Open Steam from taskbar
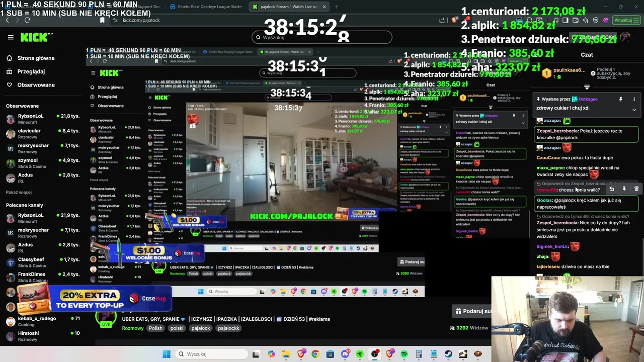Image resolution: width=644 pixels, height=362 pixels. pos(448,354)
